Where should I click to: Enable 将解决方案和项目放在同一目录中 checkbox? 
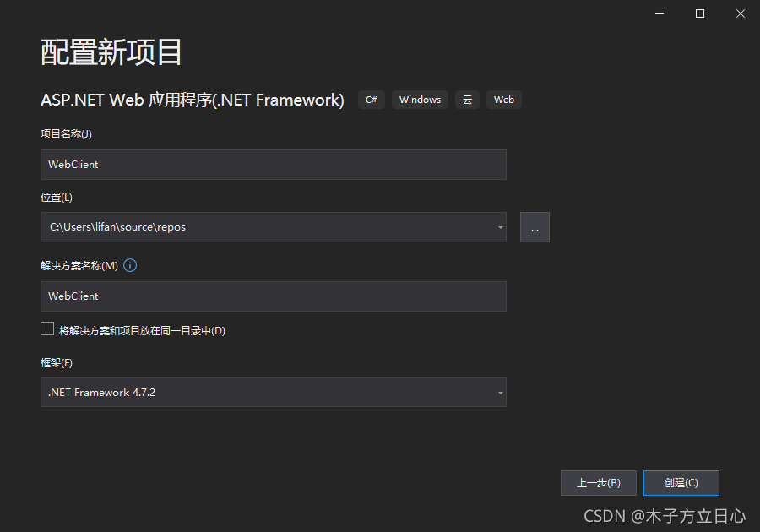(x=47, y=328)
